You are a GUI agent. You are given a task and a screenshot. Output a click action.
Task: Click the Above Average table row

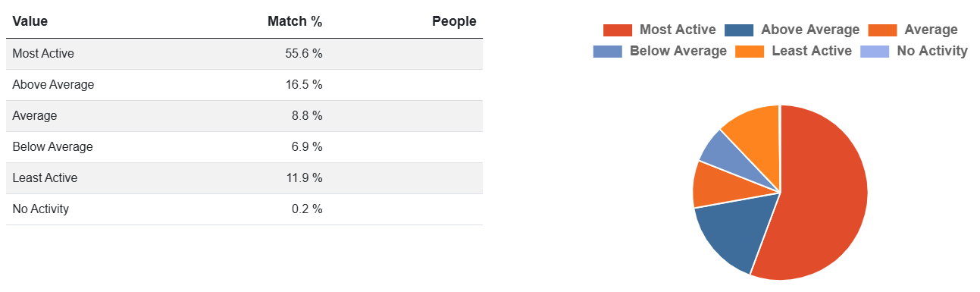pos(244,85)
